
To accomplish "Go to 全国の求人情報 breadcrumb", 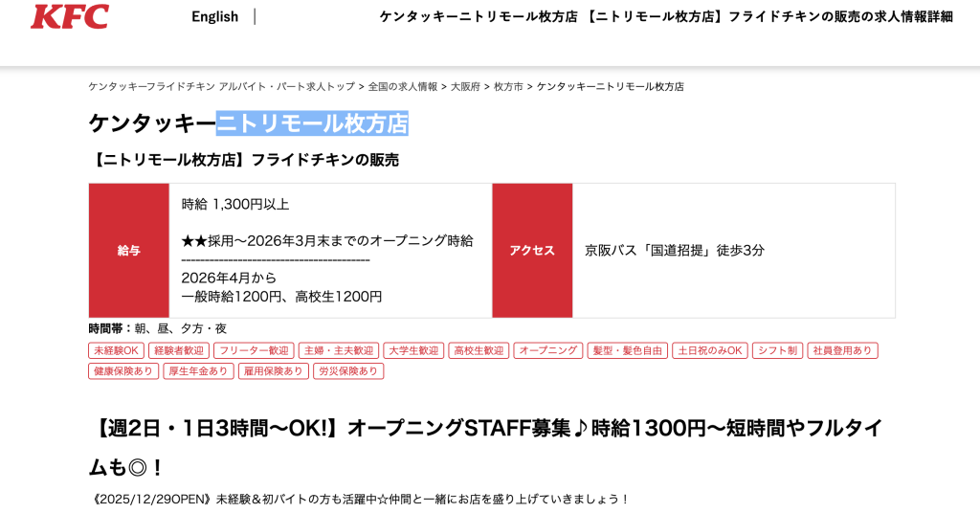I will pyautogui.click(x=403, y=86).
